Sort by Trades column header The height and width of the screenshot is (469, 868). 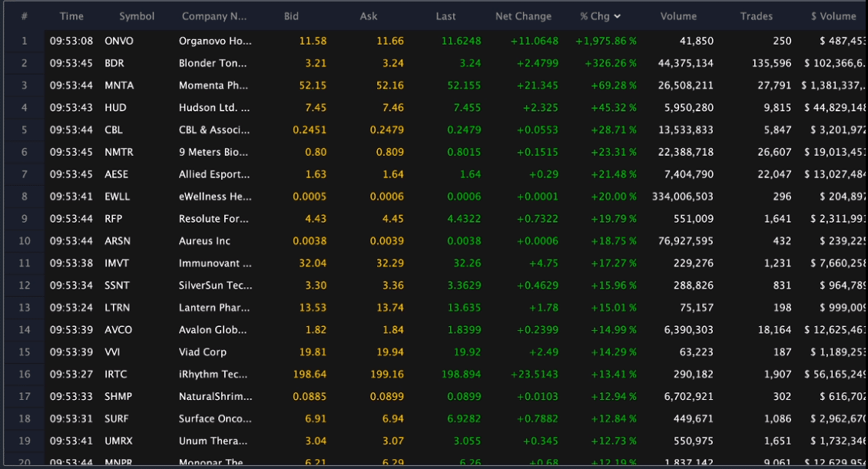pos(756,17)
